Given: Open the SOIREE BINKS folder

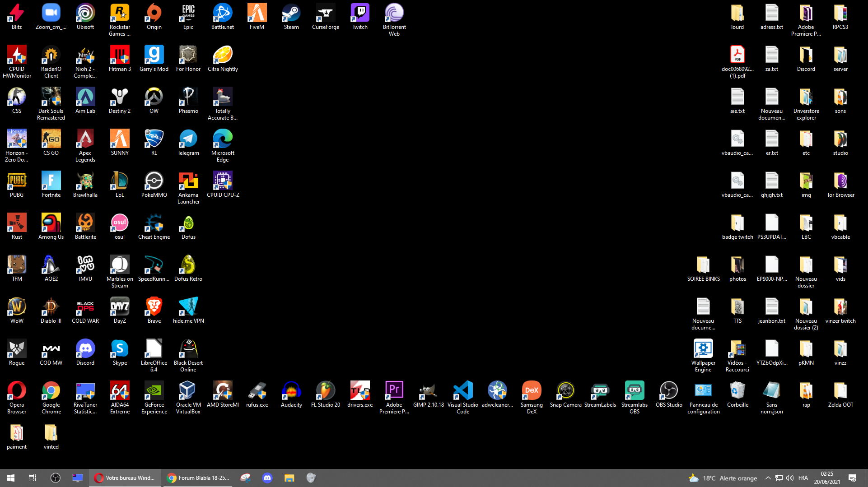Looking at the screenshot, I should pos(703,269).
